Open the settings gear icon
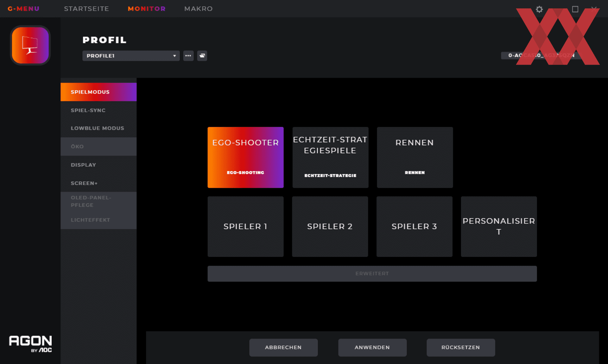The width and height of the screenshot is (608, 364). [x=539, y=9]
